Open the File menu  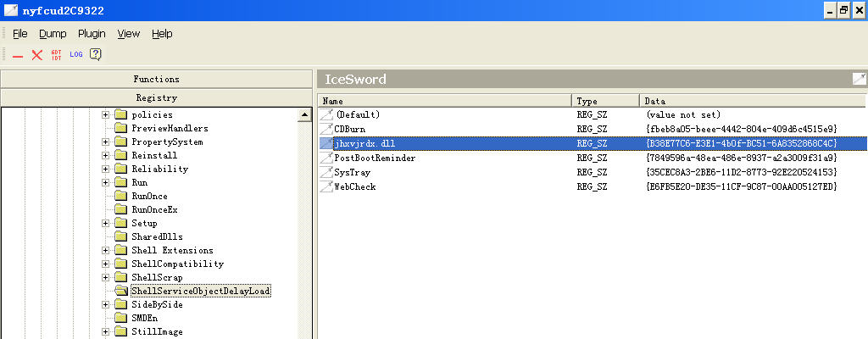[x=20, y=34]
